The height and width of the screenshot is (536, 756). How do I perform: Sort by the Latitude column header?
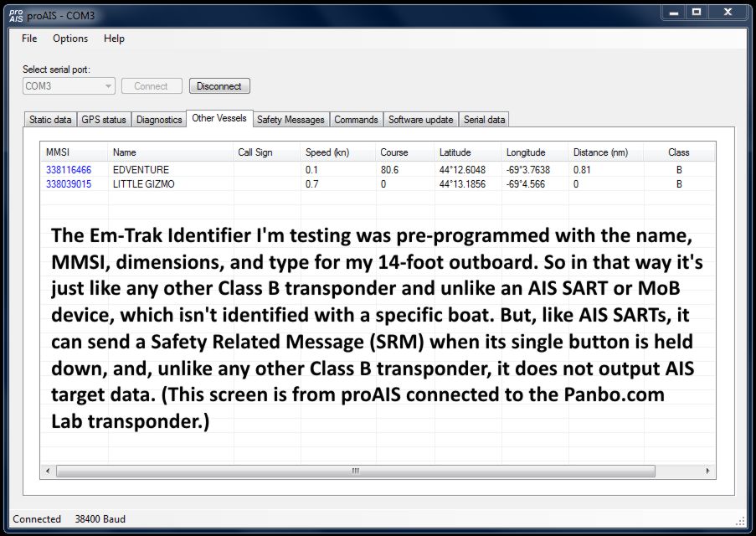(x=467, y=152)
